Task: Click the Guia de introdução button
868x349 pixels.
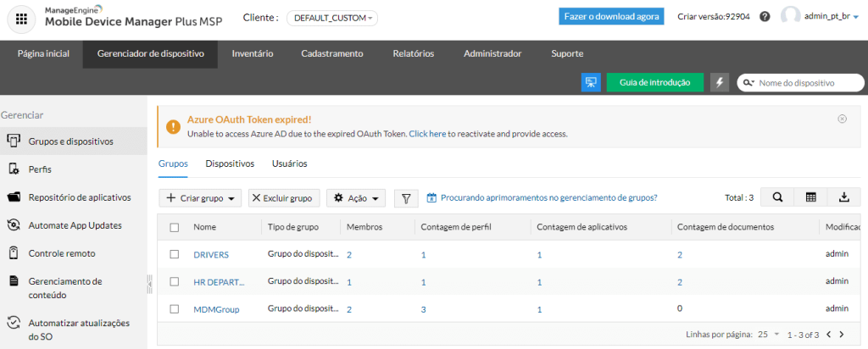Action: pos(654,82)
